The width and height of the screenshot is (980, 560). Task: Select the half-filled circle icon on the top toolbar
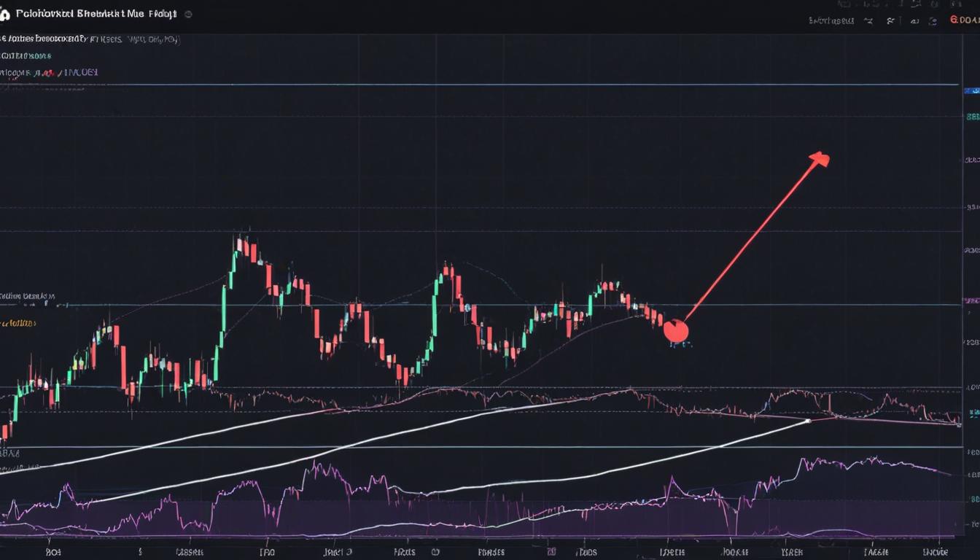(x=934, y=20)
